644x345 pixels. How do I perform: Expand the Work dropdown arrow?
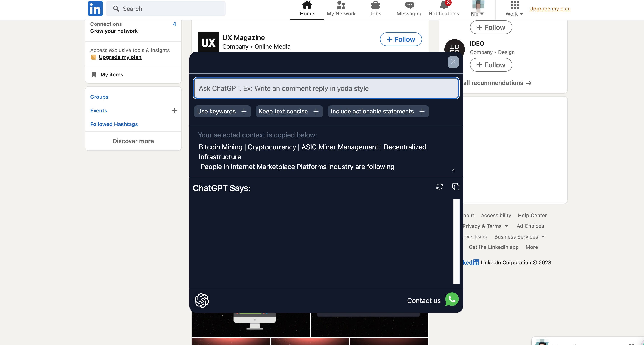tap(521, 14)
